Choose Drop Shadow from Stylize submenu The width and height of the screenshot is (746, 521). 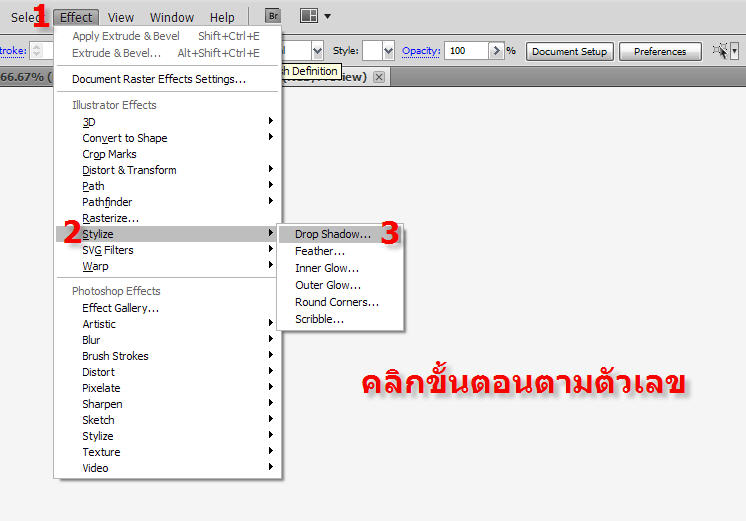332,234
